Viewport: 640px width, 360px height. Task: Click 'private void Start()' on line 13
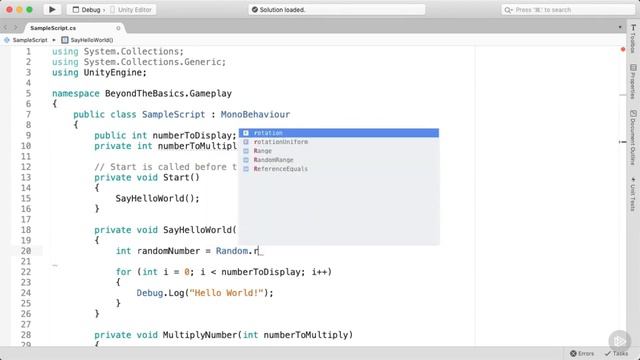pos(147,178)
